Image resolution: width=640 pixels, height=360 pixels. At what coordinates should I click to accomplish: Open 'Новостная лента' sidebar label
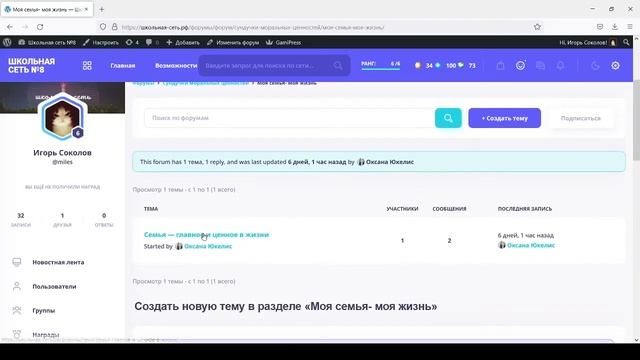(58, 262)
